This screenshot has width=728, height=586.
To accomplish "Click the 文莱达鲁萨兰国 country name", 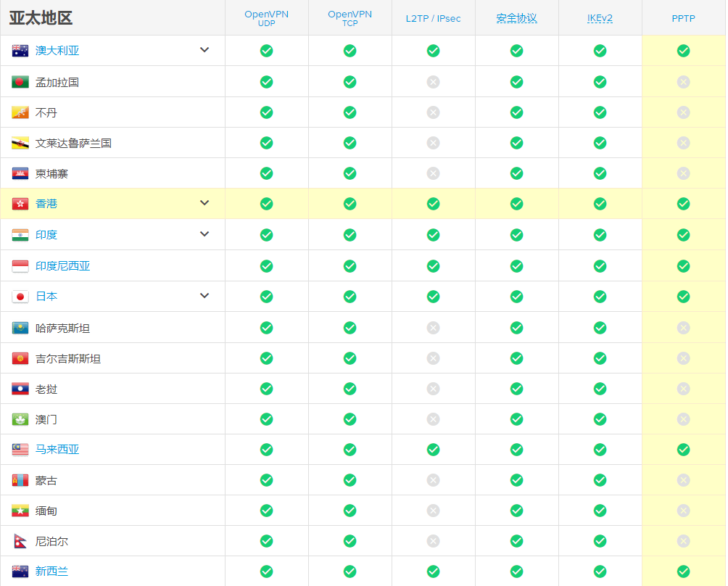I will click(73, 143).
